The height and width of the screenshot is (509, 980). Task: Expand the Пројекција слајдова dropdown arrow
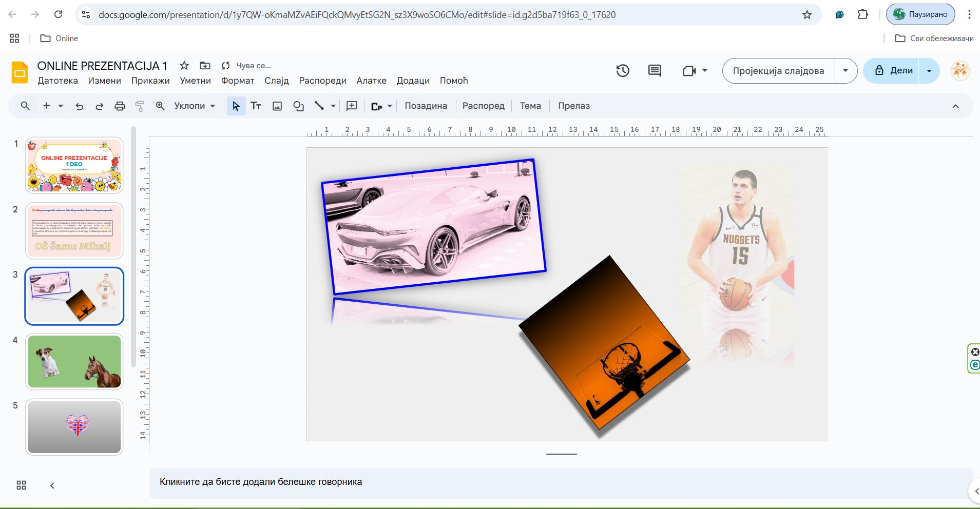(x=846, y=71)
